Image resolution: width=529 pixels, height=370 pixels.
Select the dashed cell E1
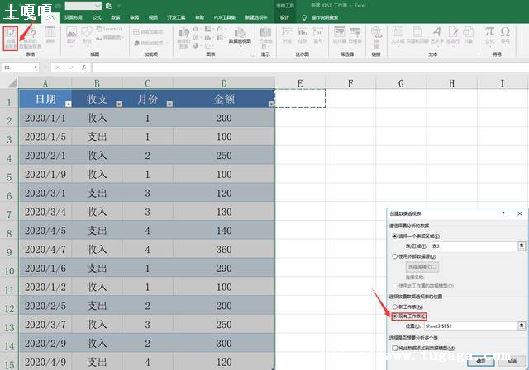tap(300, 98)
